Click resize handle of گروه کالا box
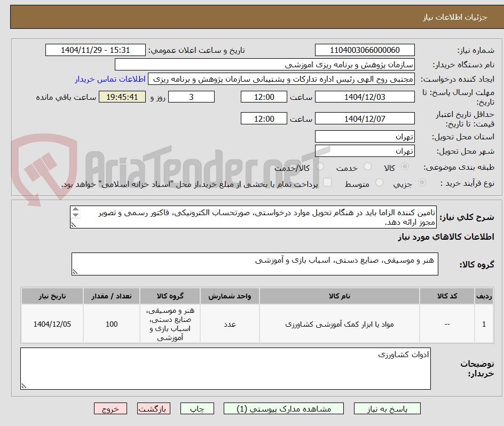504x426 pixels. tap(75, 272)
